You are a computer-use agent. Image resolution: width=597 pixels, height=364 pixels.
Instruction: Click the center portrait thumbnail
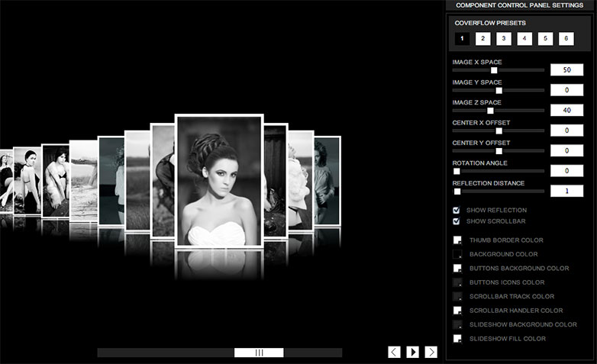click(x=219, y=182)
